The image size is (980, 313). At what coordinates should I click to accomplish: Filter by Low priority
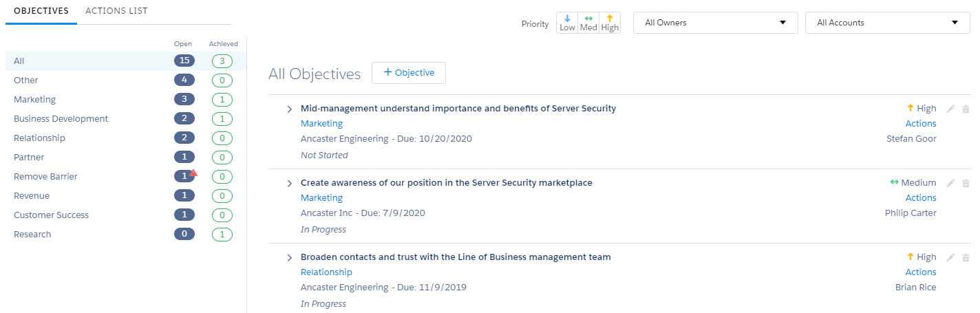click(567, 23)
